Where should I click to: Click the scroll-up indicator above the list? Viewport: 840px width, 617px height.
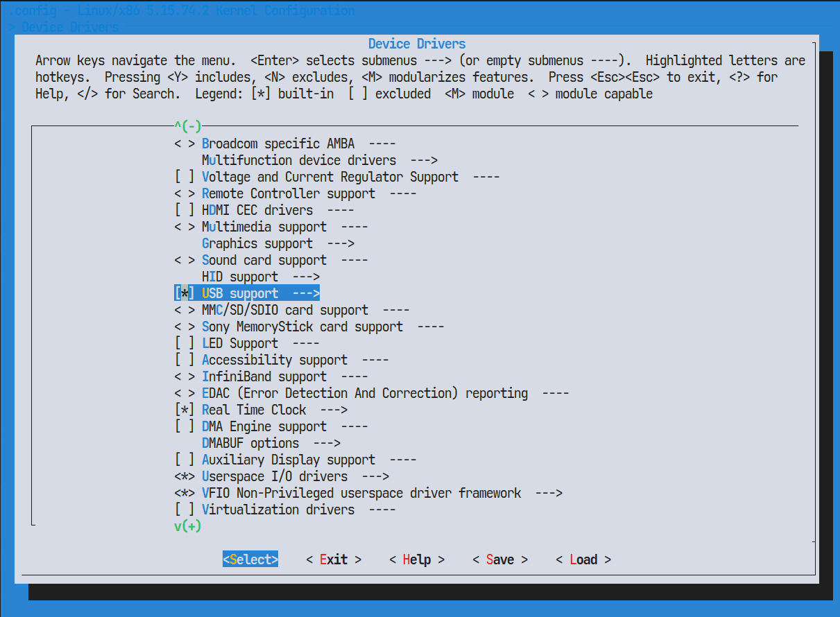(187, 126)
